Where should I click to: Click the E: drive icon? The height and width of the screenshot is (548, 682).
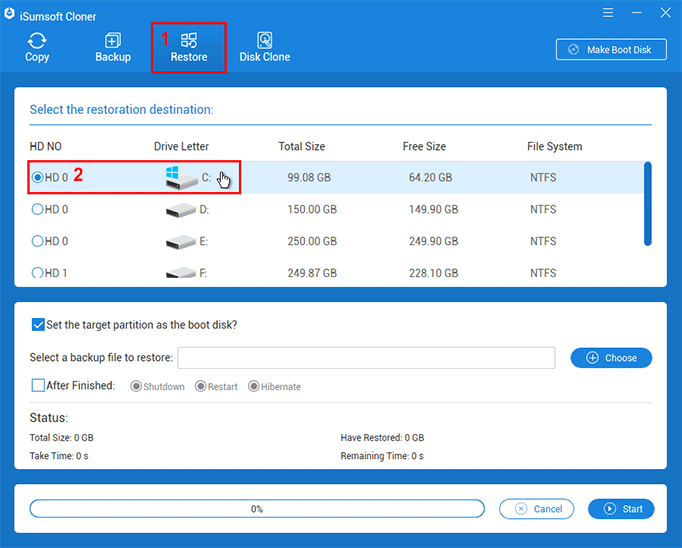click(x=181, y=242)
